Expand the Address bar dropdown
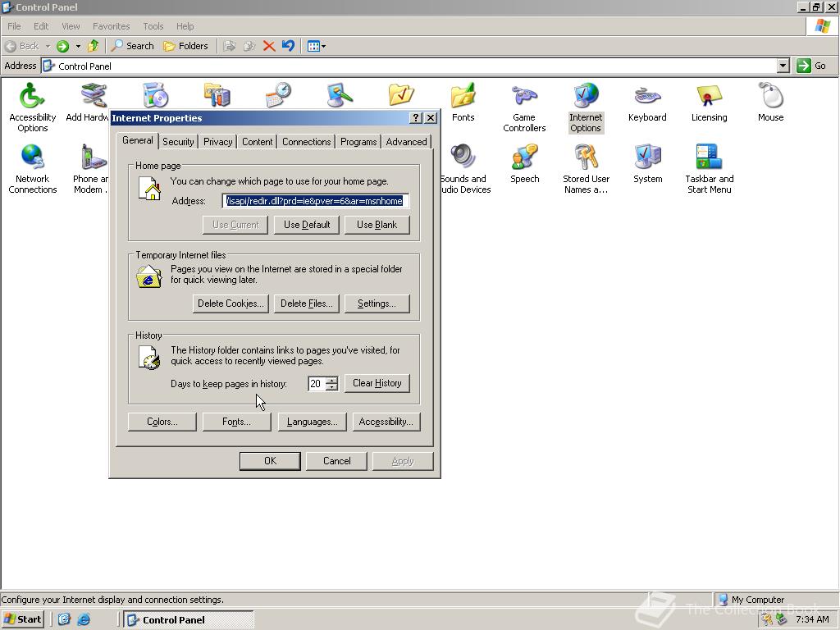The image size is (840, 630). [783, 66]
